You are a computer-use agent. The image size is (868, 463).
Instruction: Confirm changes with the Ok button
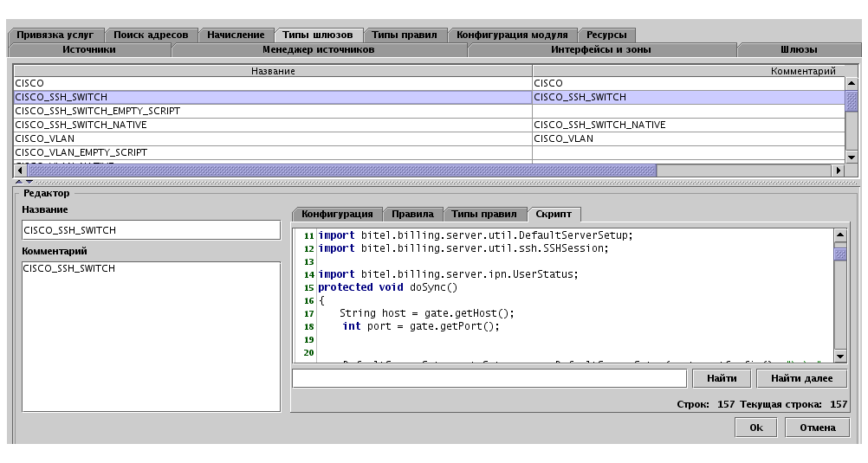tap(755, 428)
